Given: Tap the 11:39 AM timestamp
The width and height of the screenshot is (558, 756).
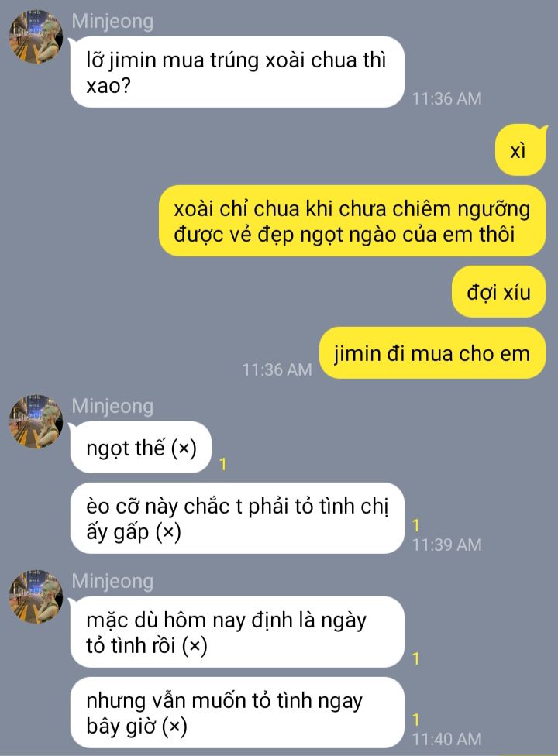Looking at the screenshot, I should pos(446,545).
